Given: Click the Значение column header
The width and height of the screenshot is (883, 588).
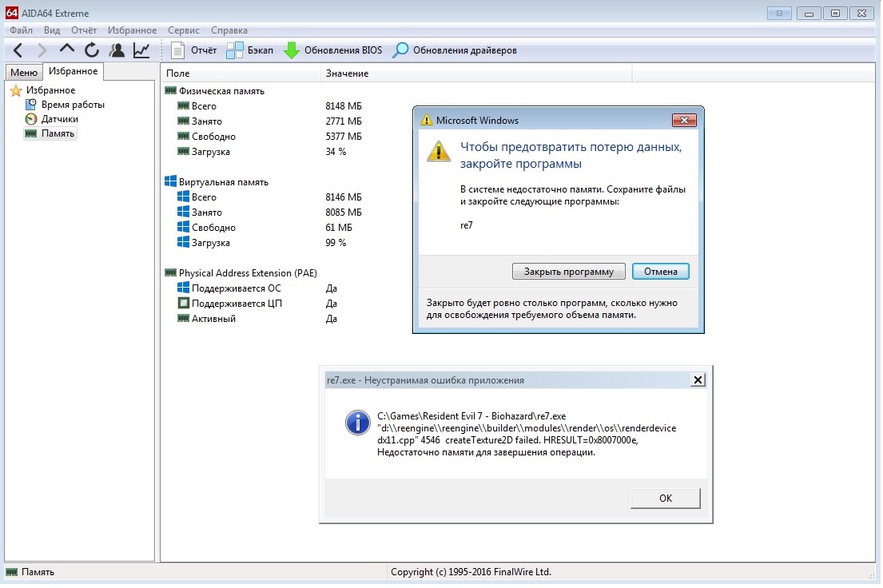Looking at the screenshot, I should click(476, 73).
